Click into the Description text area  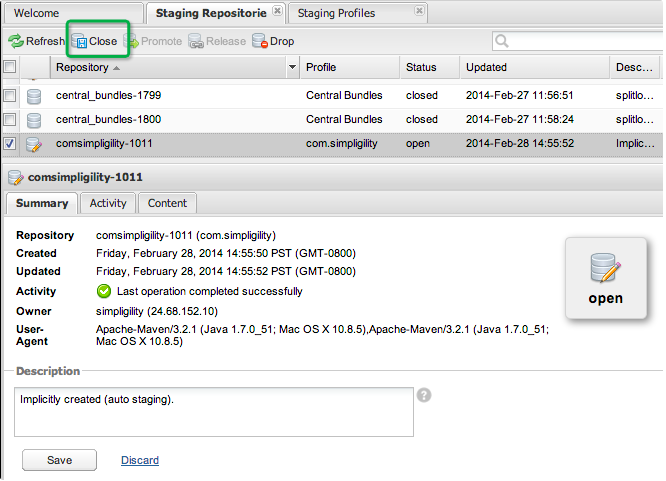click(x=214, y=412)
